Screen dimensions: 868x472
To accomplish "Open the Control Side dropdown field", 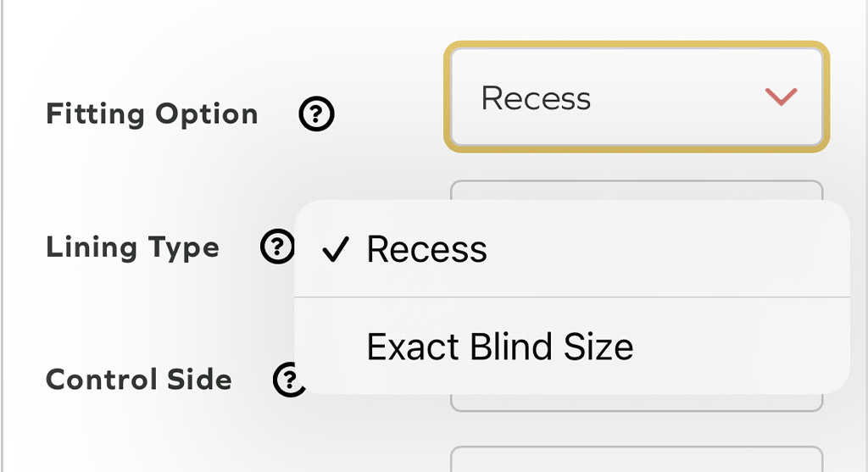I will [636, 403].
